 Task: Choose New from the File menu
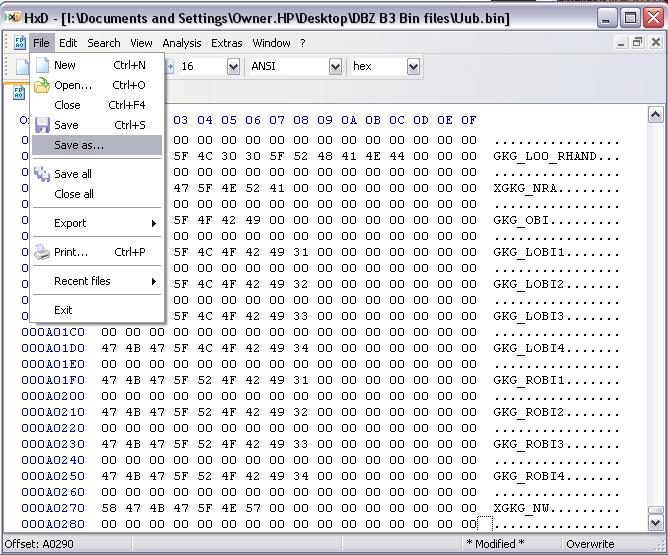(x=97, y=65)
